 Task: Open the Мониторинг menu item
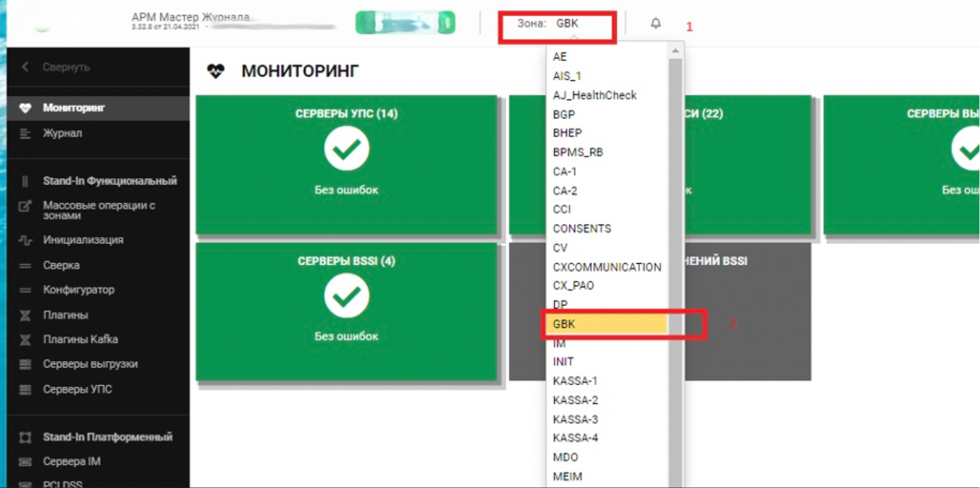74,108
